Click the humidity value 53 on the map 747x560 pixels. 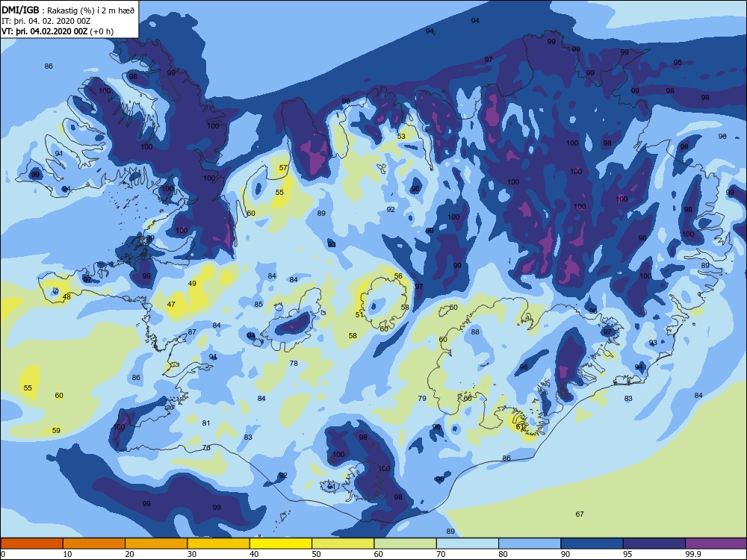(x=402, y=136)
